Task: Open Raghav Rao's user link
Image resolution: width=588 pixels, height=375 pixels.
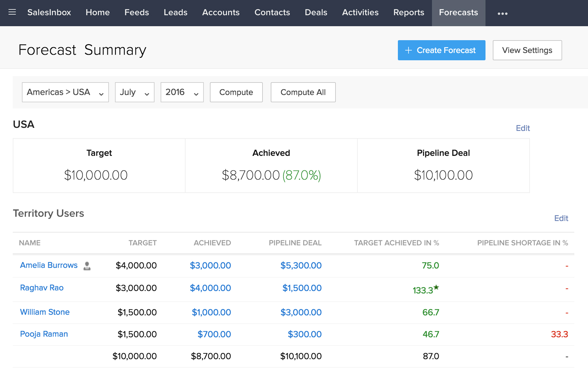Action: click(42, 288)
